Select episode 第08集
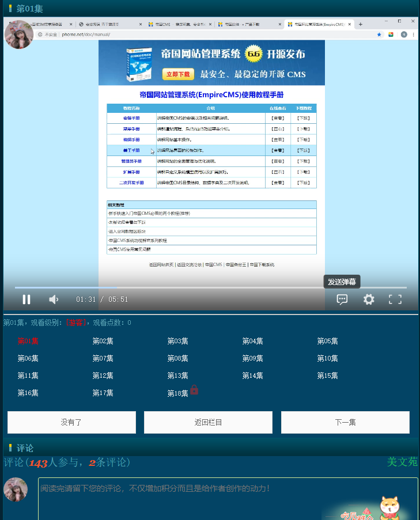Viewport: 420px width, 520px height. pyautogui.click(x=178, y=358)
